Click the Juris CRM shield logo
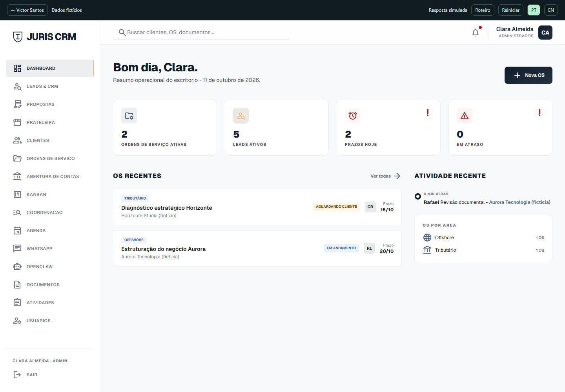The height and width of the screenshot is (392, 565). click(x=18, y=37)
